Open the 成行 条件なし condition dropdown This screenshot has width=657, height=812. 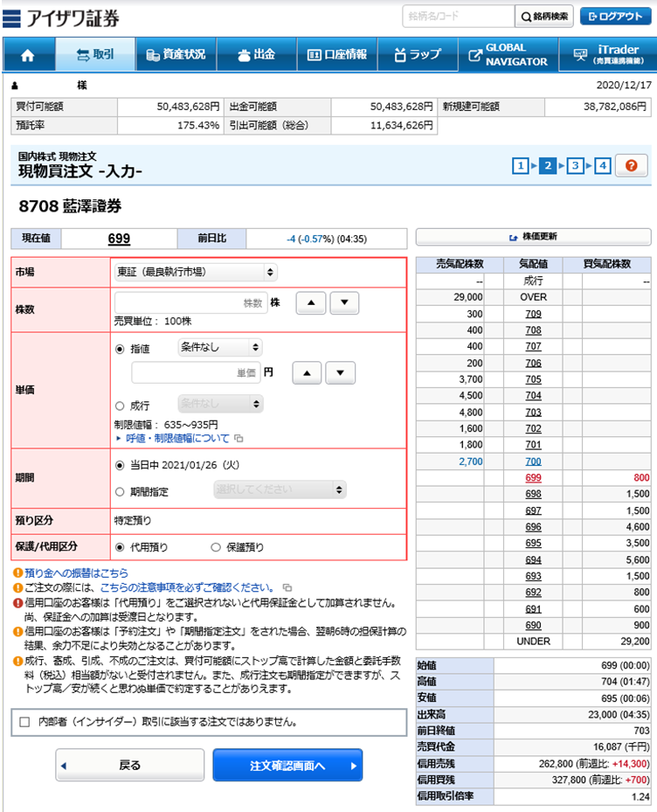pyautogui.click(x=220, y=404)
